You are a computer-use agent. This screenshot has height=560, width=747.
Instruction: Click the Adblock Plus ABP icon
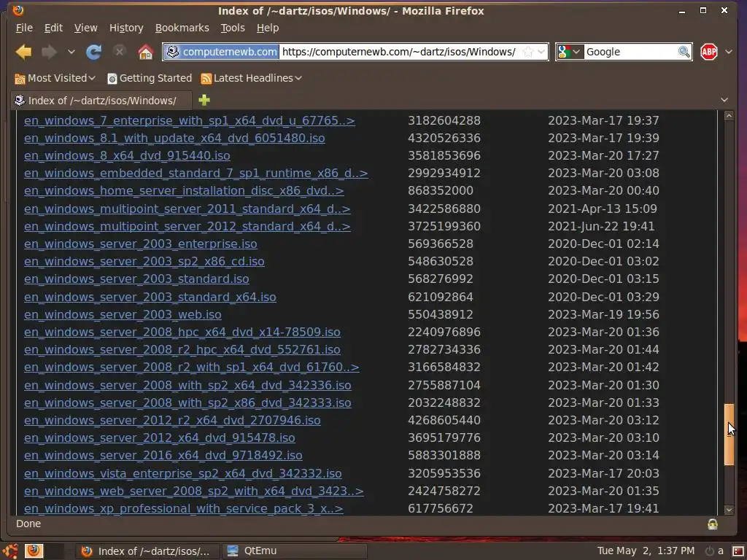click(709, 52)
